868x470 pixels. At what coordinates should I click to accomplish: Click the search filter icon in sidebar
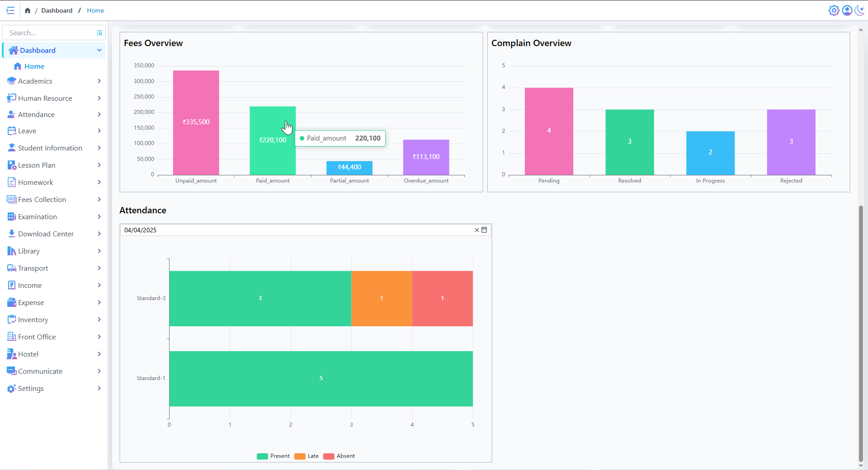[99, 33]
